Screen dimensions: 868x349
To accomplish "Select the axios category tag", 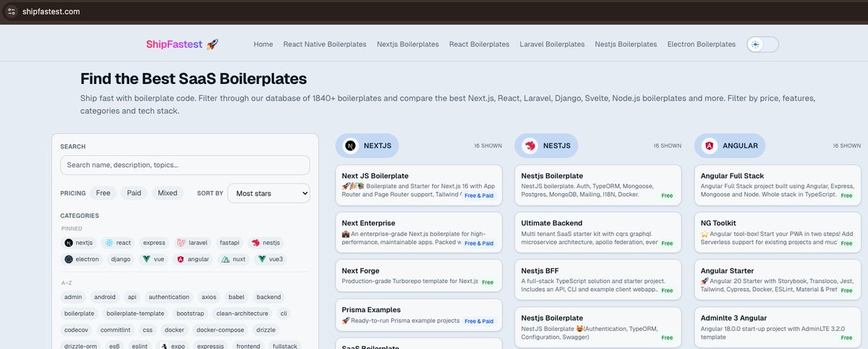I will pyautogui.click(x=209, y=297).
